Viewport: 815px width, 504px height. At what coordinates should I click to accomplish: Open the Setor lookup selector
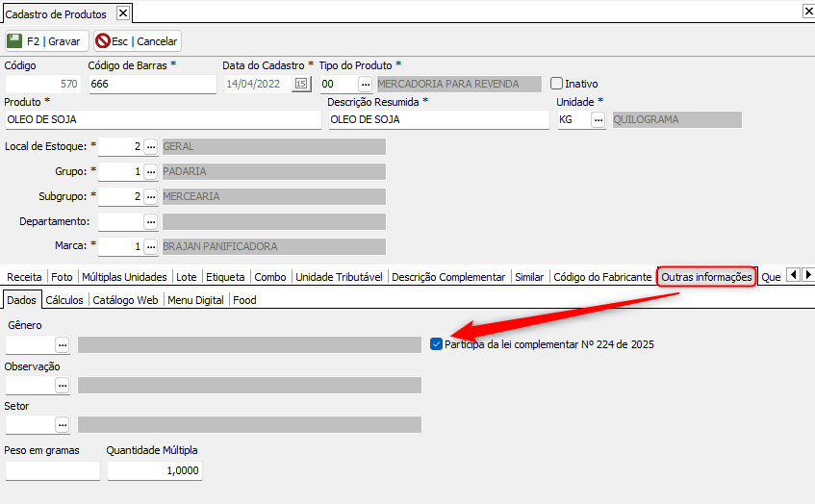coord(63,425)
